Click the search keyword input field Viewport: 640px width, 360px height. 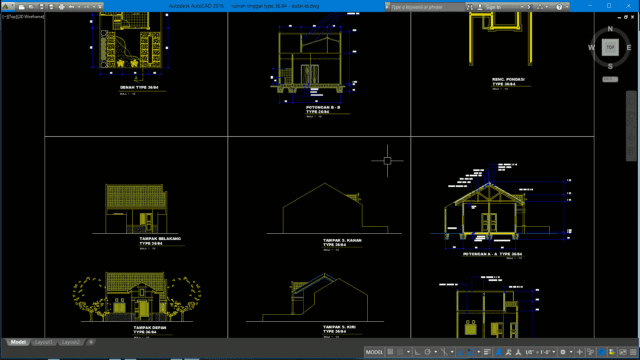click(x=427, y=7)
